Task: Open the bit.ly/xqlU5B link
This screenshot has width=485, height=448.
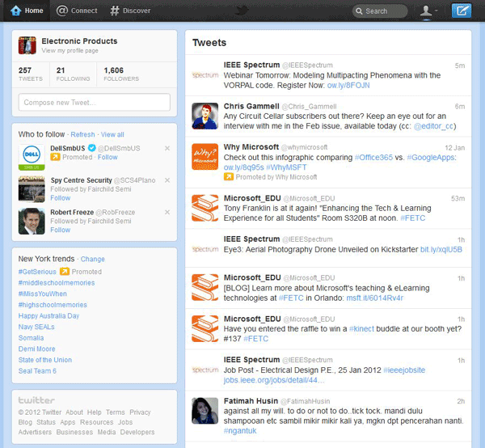Action: click(x=441, y=249)
